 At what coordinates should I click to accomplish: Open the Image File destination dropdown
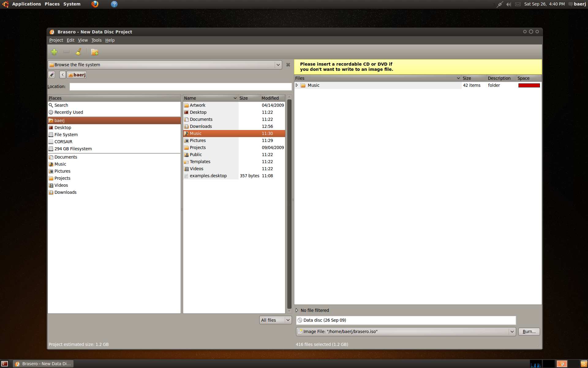click(x=512, y=332)
